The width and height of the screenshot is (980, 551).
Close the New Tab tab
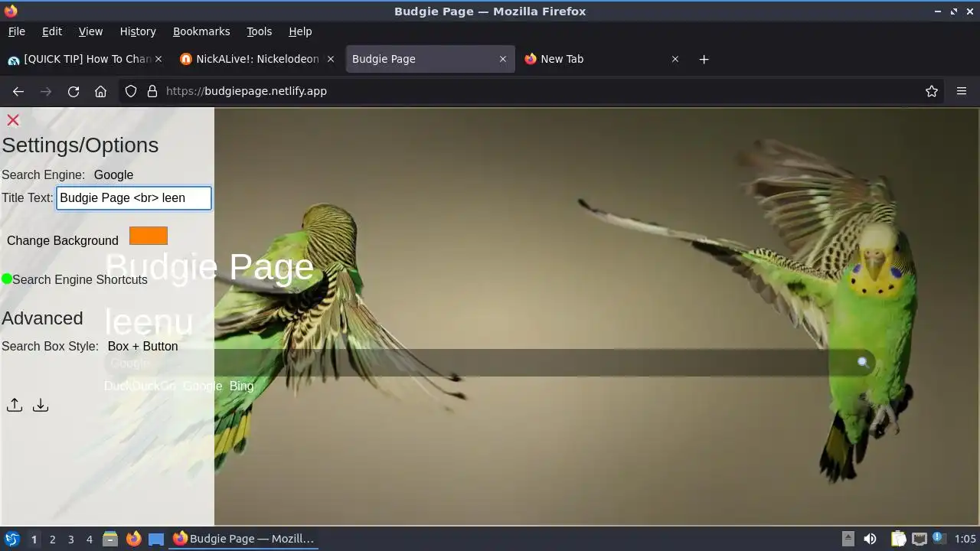(x=675, y=59)
